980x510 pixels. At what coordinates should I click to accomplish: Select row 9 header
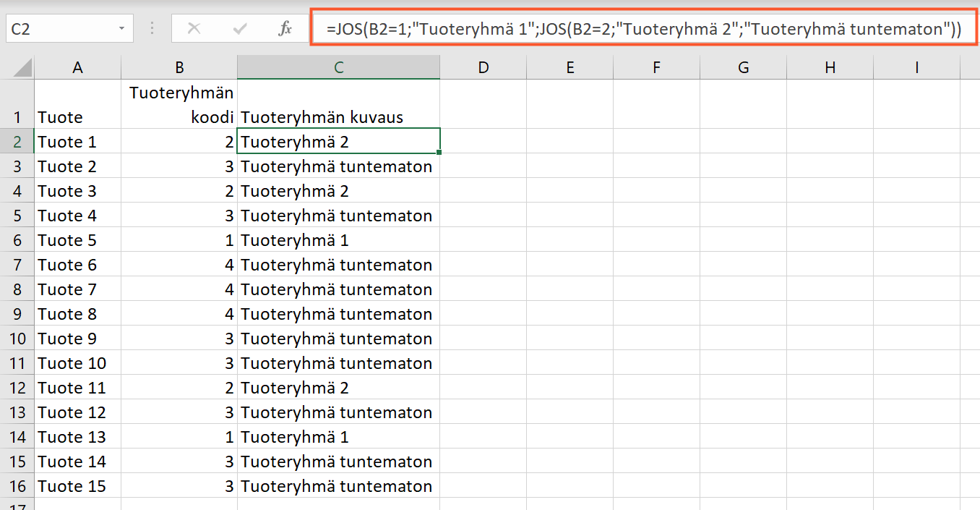(17, 314)
